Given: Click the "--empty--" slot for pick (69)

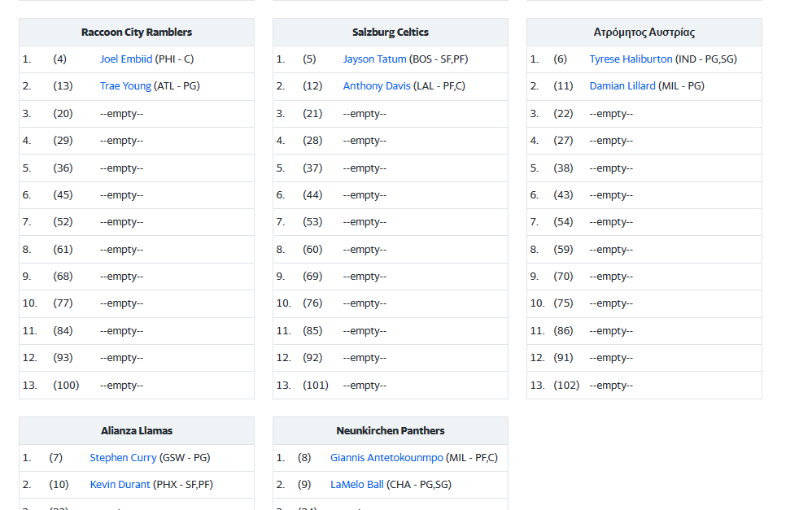Looking at the screenshot, I should 365,277.
